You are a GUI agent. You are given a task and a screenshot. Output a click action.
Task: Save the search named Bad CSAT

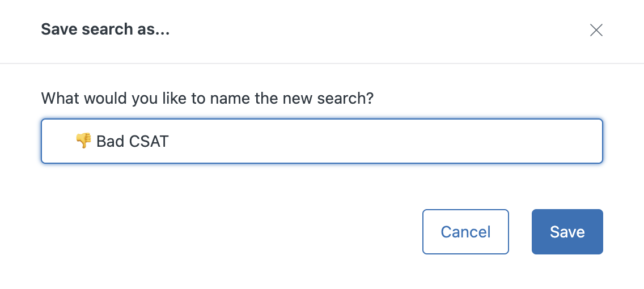coord(567,232)
